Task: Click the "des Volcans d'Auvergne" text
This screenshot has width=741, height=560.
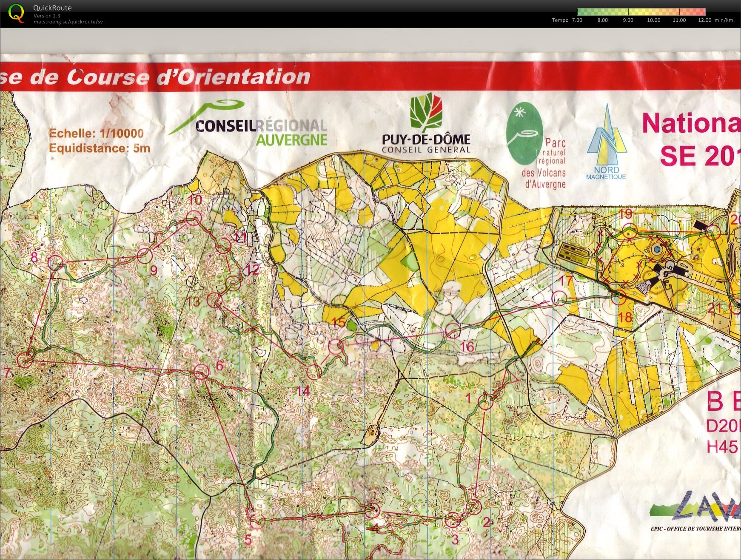Action: point(544,178)
